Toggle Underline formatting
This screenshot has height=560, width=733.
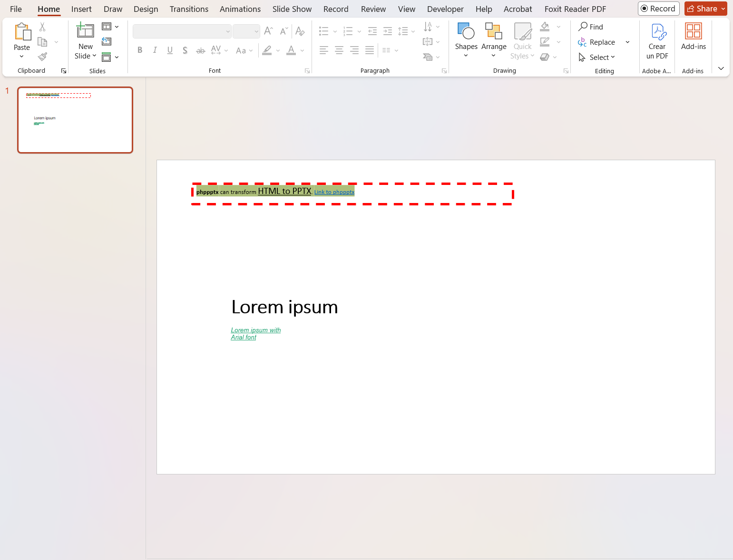170,50
